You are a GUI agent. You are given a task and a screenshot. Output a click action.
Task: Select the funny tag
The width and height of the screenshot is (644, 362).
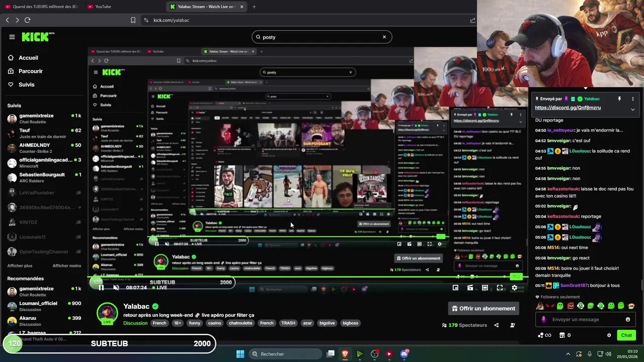[195, 323]
